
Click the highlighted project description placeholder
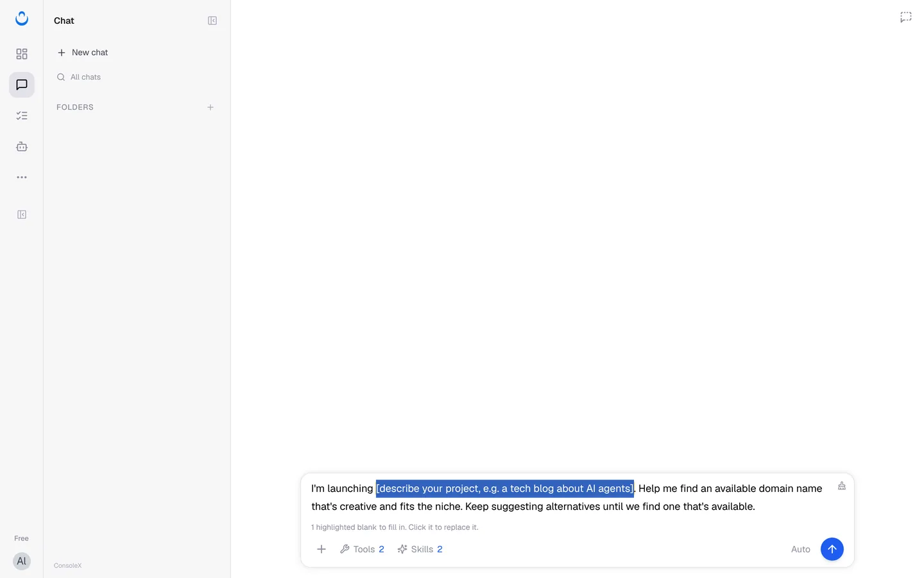pyautogui.click(x=505, y=489)
